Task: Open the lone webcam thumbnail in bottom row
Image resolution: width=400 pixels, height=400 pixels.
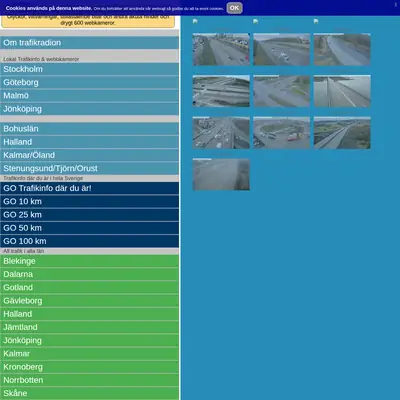Action: click(x=221, y=174)
